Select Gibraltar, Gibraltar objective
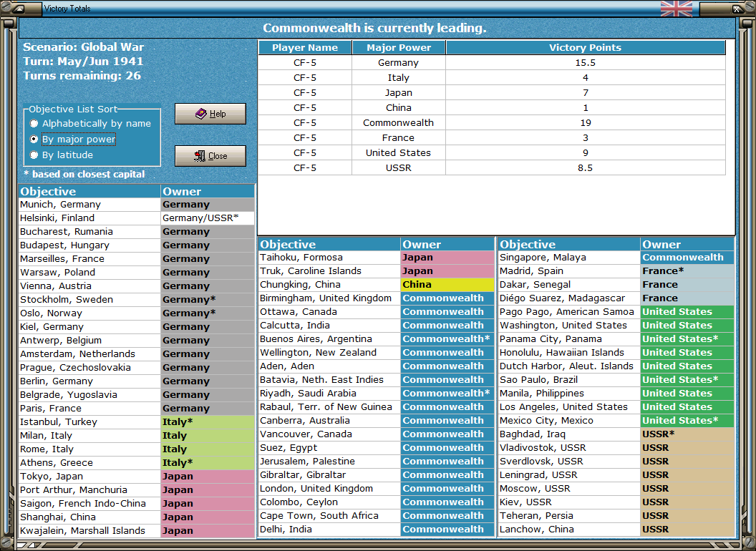The width and height of the screenshot is (756, 551). tap(329, 475)
